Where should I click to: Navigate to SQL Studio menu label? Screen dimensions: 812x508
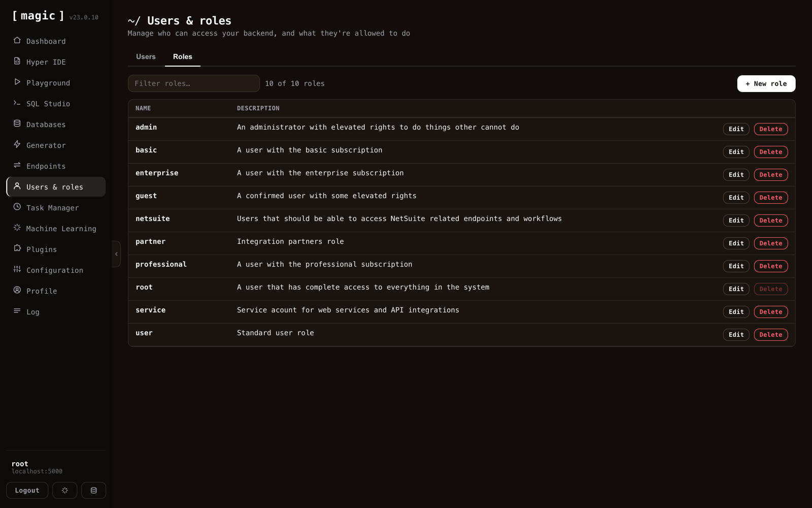(48, 104)
